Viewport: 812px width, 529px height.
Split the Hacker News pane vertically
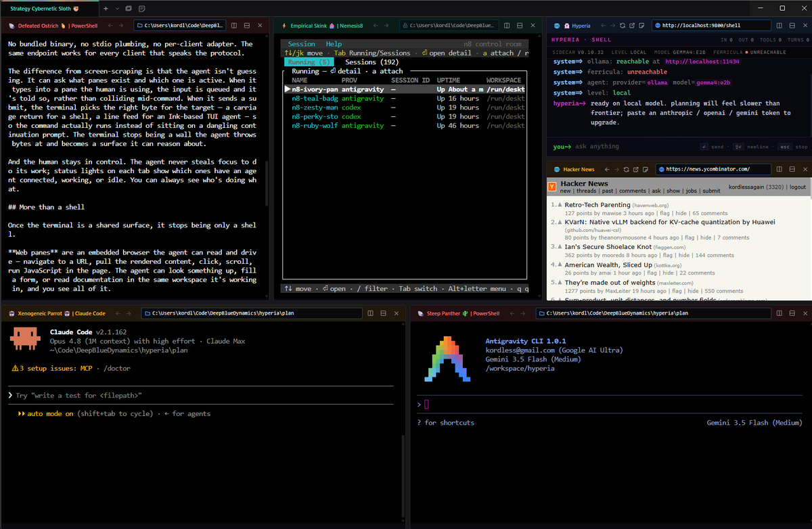tap(778, 169)
